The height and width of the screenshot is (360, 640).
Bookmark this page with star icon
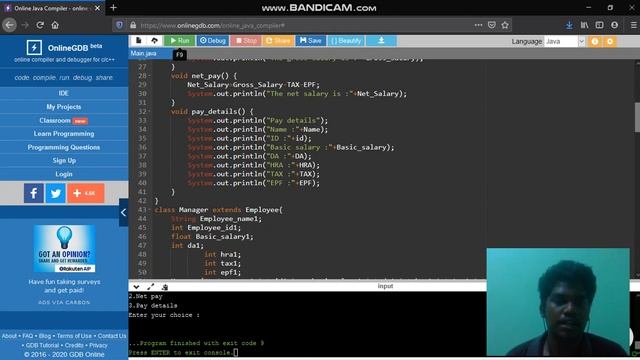(505, 25)
